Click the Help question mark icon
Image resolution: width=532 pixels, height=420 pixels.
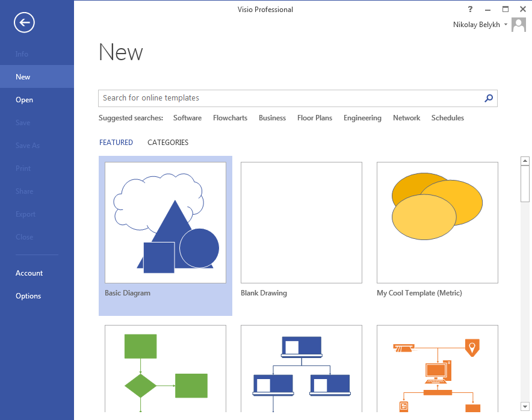[470, 9]
